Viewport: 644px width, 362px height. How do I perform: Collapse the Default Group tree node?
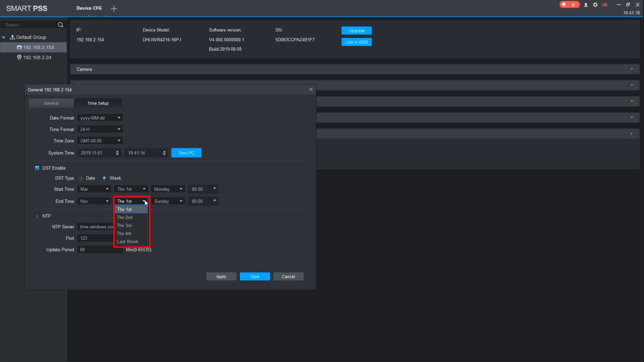(x=4, y=37)
